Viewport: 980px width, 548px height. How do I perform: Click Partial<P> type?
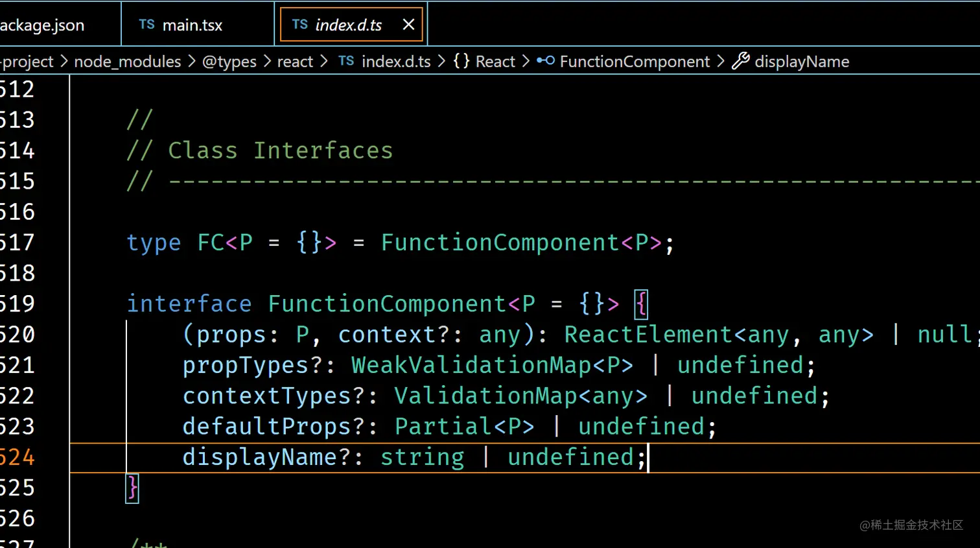pos(465,426)
